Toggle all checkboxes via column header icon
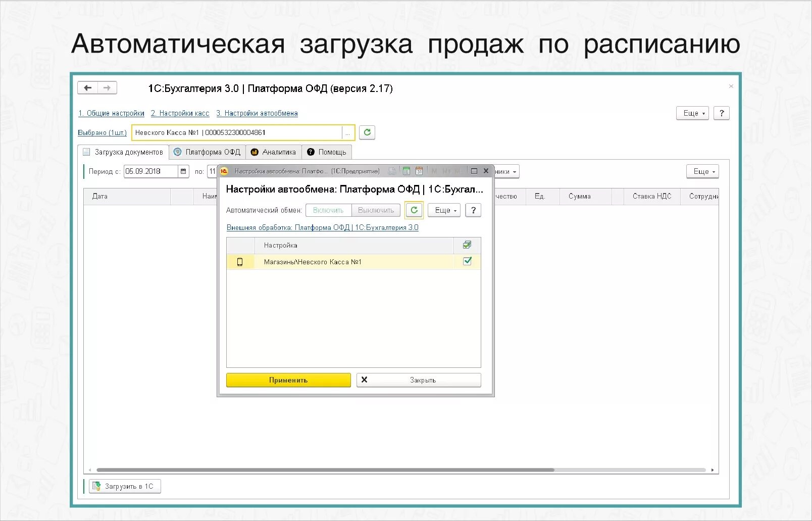This screenshot has height=521, width=812. click(467, 245)
